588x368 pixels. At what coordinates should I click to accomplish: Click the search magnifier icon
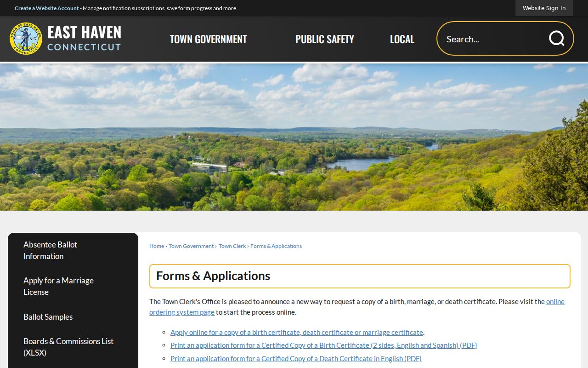pyautogui.click(x=556, y=39)
